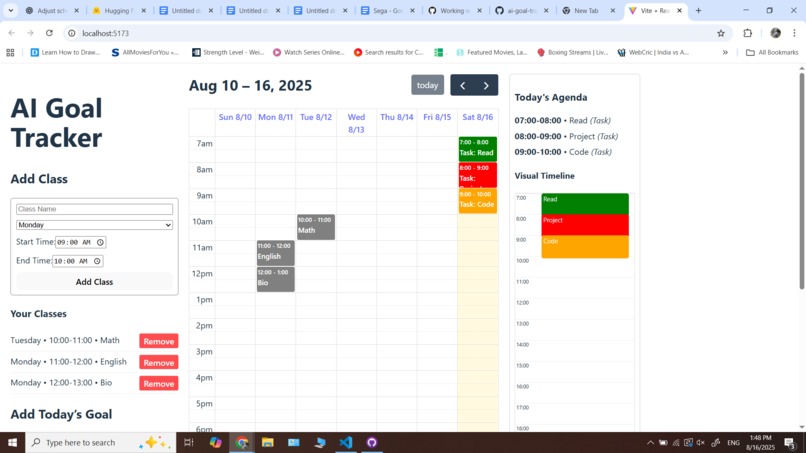806x453 pixels.
Task: Open new browser tab with plus
Action: pyautogui.click(x=698, y=10)
